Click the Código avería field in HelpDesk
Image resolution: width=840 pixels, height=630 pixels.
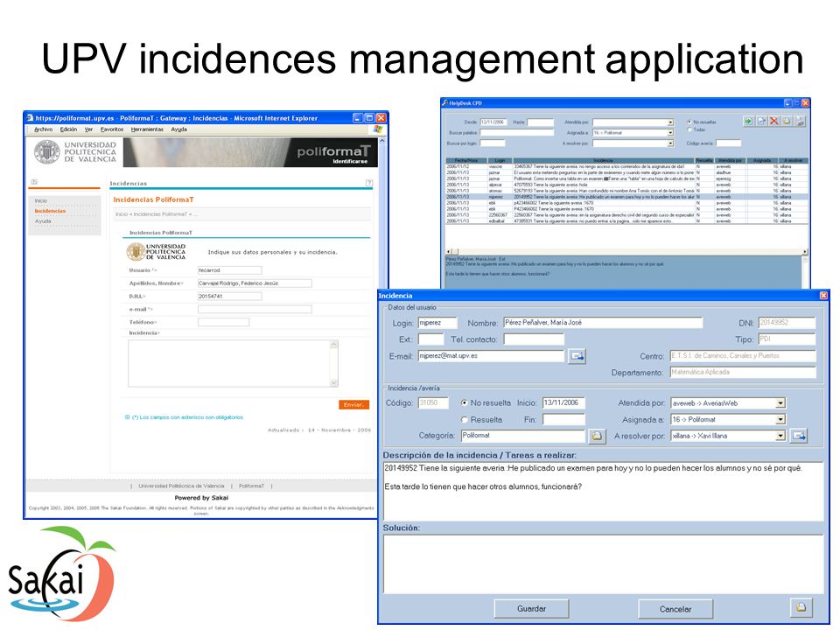[x=729, y=143]
